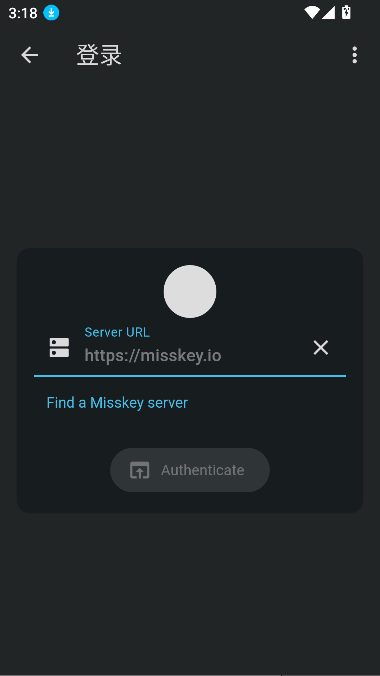Screen dimensions: 380x676
Task: Tap the blue download notification icon
Action: [51, 13]
